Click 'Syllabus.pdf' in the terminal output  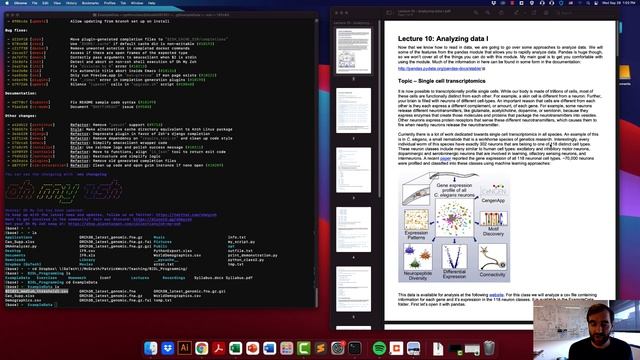[x=238, y=278]
